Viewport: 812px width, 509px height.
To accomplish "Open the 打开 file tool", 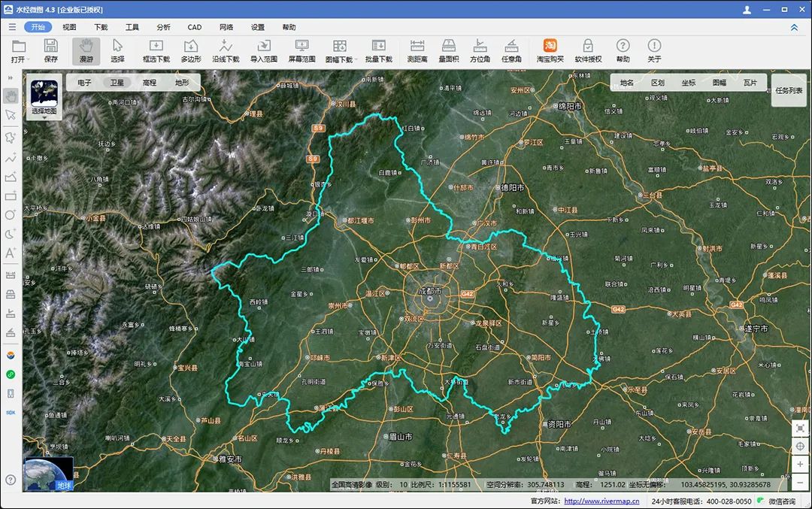I will (x=18, y=51).
